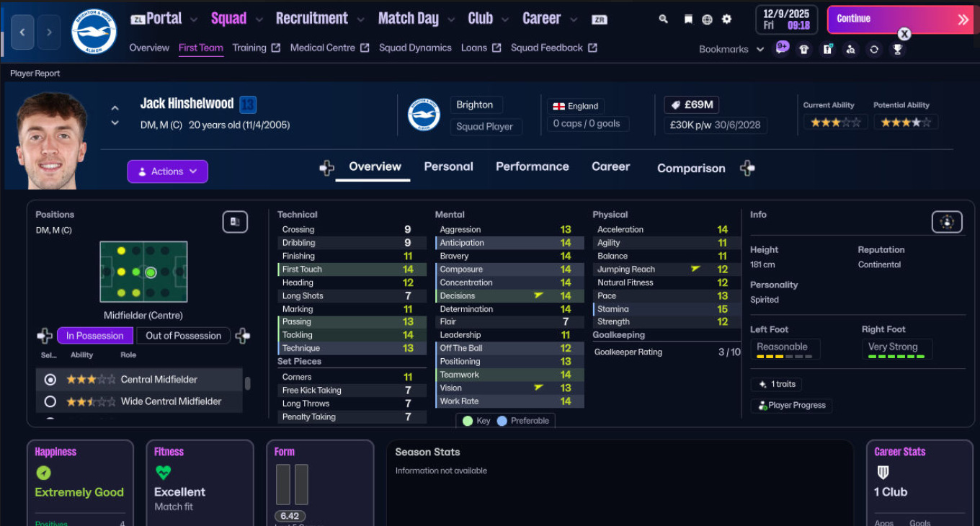Open the Bookmarks dropdown
This screenshot has width=980, height=526.
(x=731, y=49)
